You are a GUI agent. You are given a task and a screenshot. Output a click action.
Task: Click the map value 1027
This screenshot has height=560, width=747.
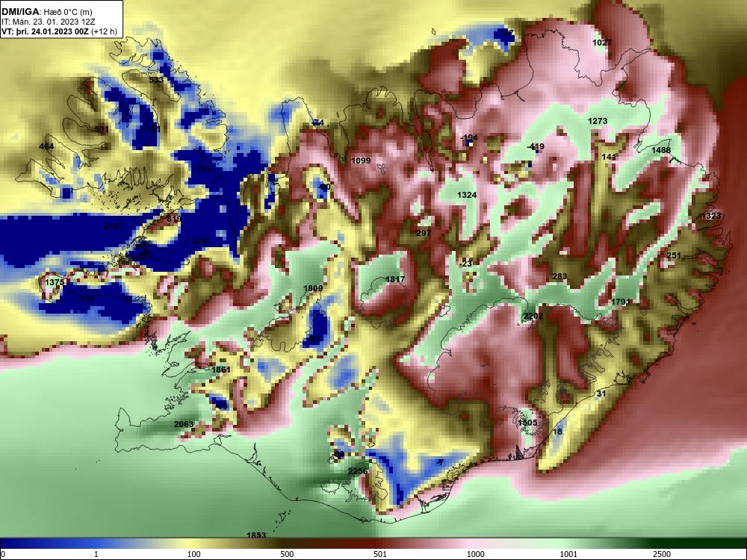click(x=601, y=43)
